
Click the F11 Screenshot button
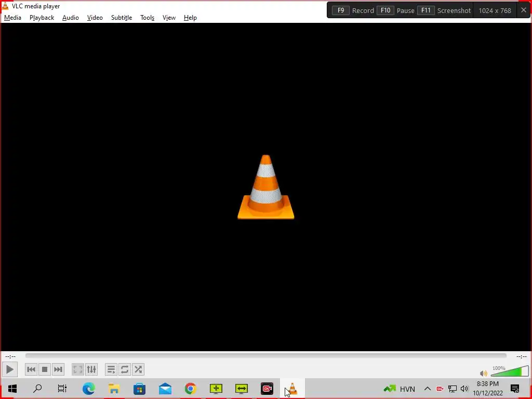click(x=444, y=10)
